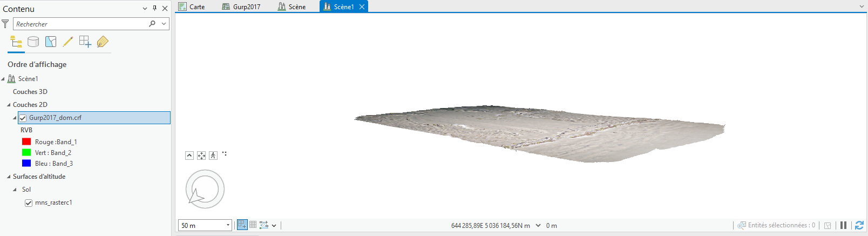The width and height of the screenshot is (868, 236).
Task: Click the Rechercher search field
Action: click(81, 24)
